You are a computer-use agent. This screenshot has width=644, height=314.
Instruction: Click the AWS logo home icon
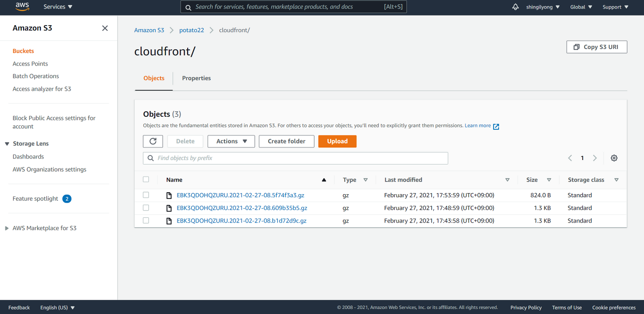tap(22, 7)
